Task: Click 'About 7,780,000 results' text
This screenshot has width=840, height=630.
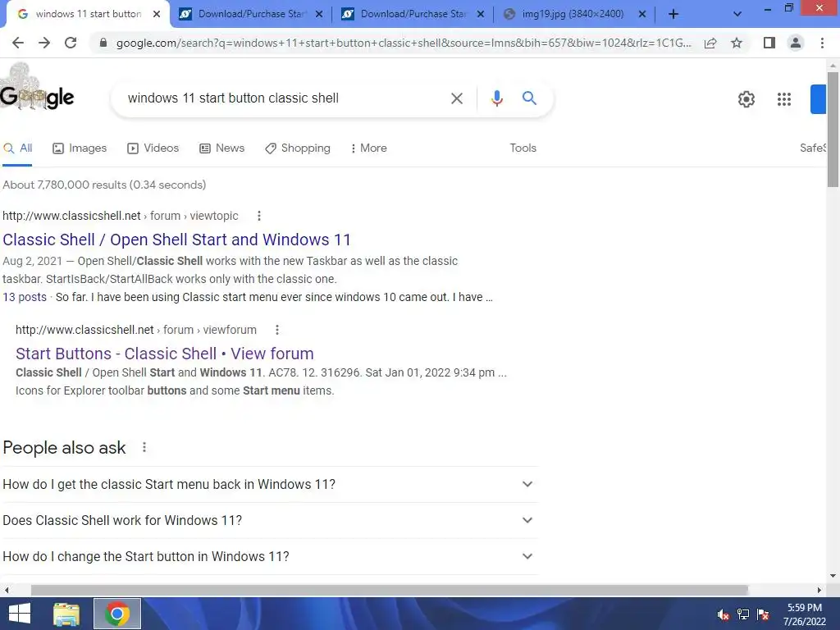Action: click(x=104, y=185)
